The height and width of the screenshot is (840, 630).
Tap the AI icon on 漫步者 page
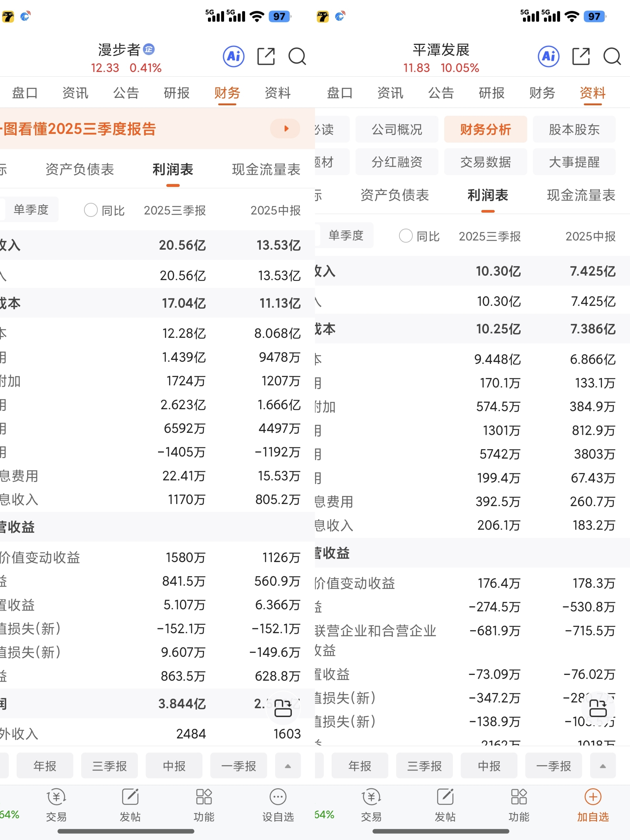pos(233,57)
